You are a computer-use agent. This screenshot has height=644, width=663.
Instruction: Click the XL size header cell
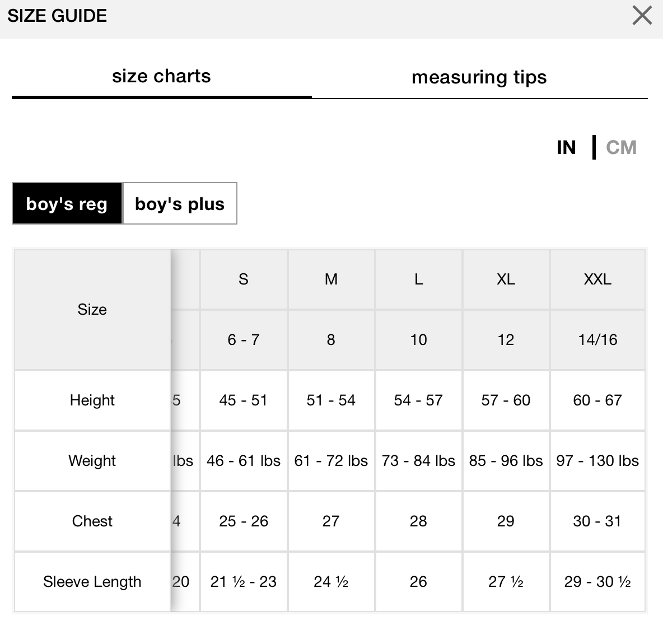(506, 279)
